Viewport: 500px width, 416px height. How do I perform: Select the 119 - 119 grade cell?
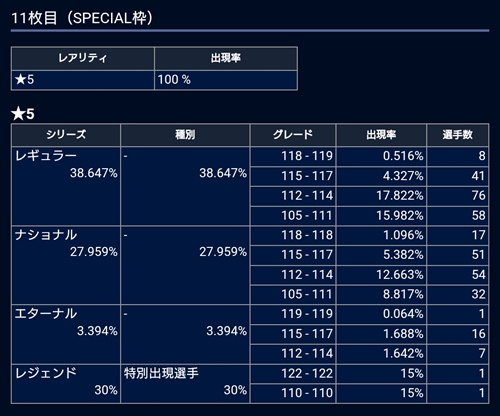[293, 314]
